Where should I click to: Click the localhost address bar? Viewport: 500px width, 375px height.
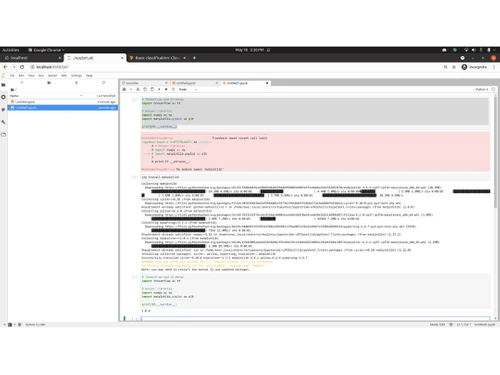point(233,67)
